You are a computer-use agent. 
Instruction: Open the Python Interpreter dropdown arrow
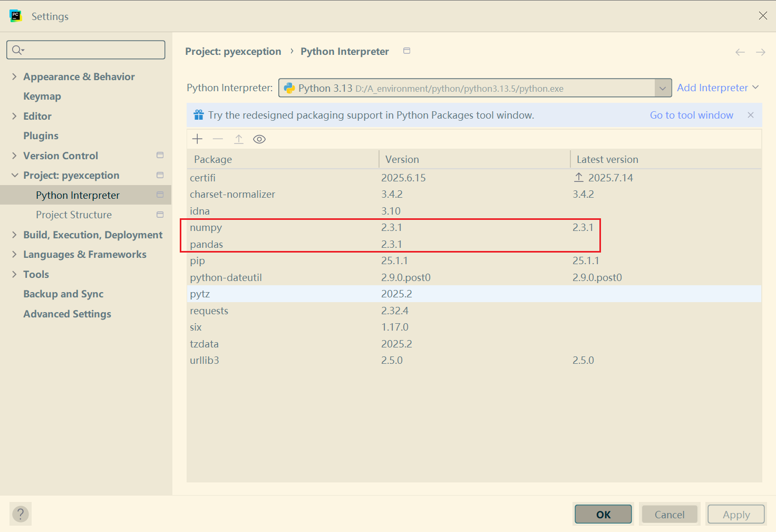(663, 88)
